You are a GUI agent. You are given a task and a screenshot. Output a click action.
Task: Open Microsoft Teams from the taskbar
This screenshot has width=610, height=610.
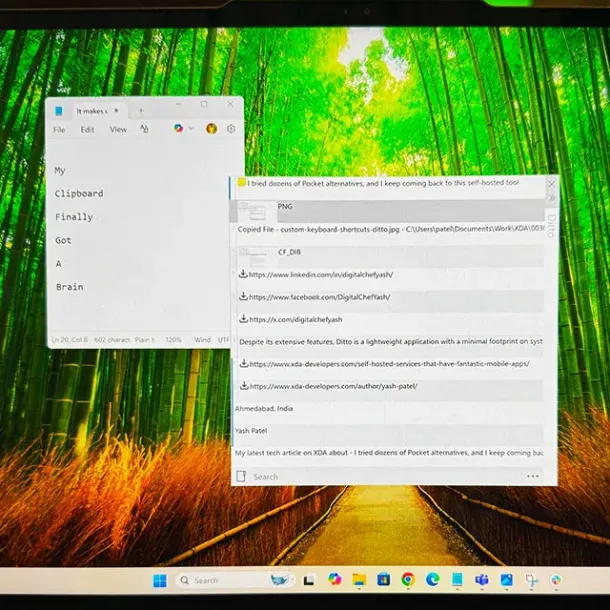[x=482, y=580]
